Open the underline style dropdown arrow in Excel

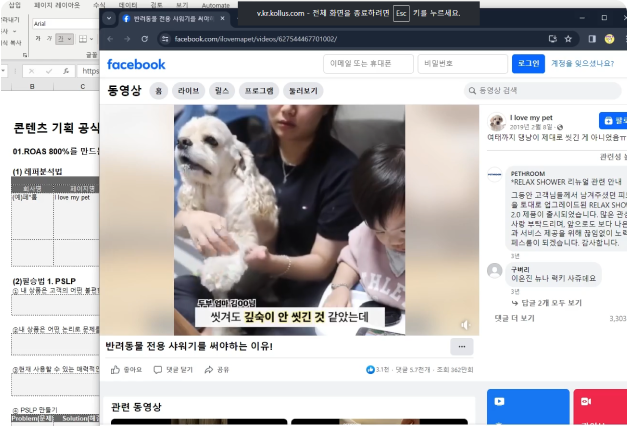[x=70, y=39]
